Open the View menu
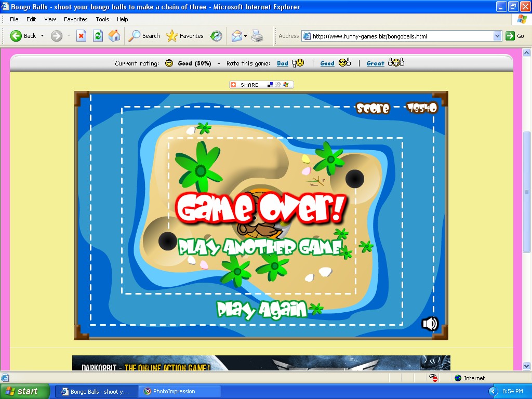 tap(50, 19)
